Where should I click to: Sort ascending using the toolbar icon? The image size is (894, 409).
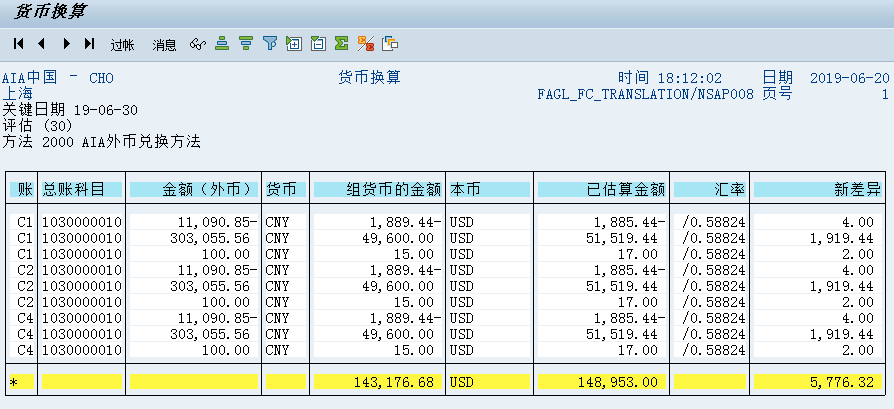point(222,43)
